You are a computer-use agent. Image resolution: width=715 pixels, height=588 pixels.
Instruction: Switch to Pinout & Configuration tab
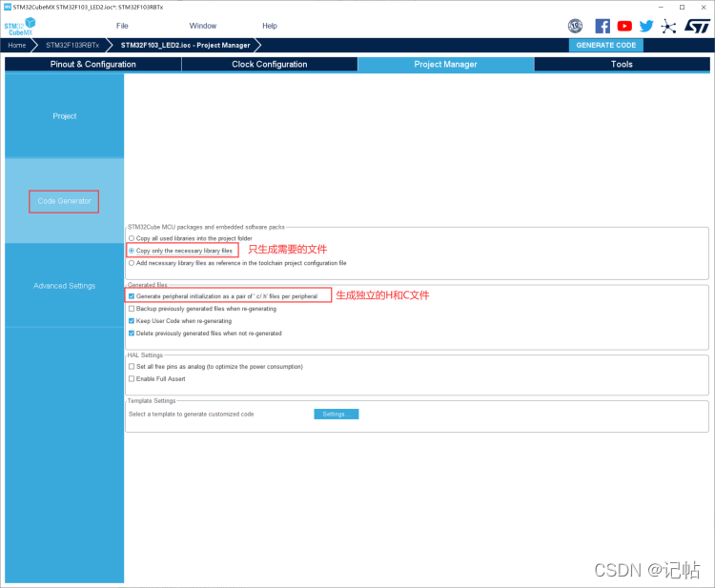[x=93, y=64]
